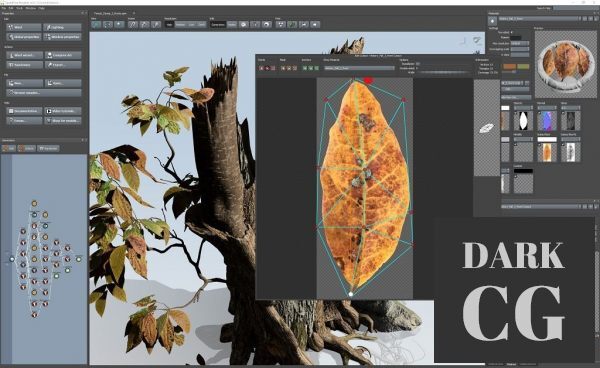The image size is (600, 368).
Task: Click the Randomize button under Actions
Action: 24,65
